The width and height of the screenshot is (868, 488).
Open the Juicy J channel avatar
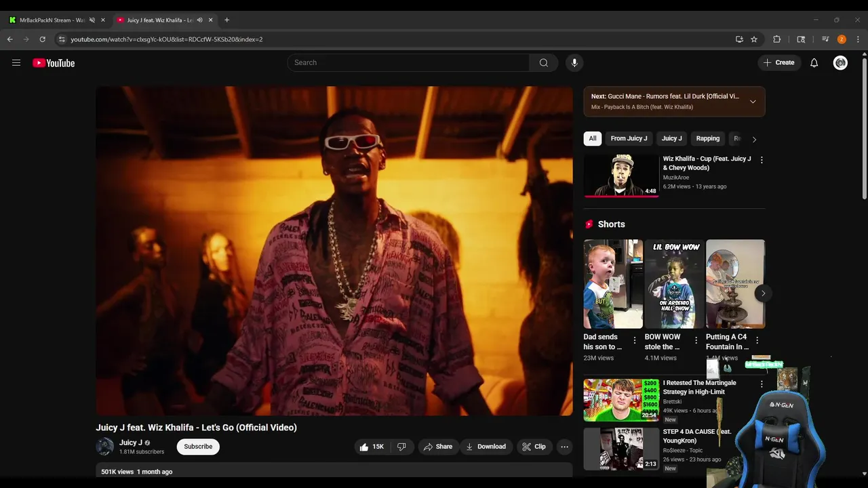[105, 447]
